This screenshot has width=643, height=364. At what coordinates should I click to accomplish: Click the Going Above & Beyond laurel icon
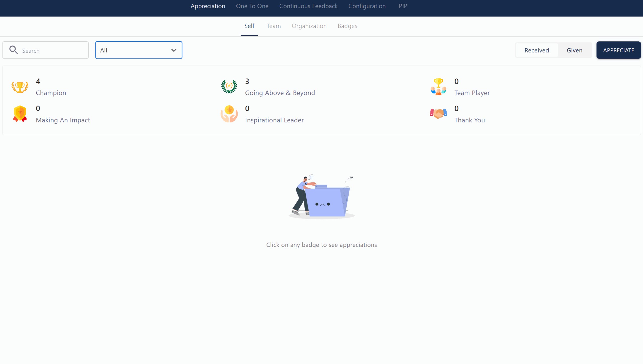(x=229, y=87)
